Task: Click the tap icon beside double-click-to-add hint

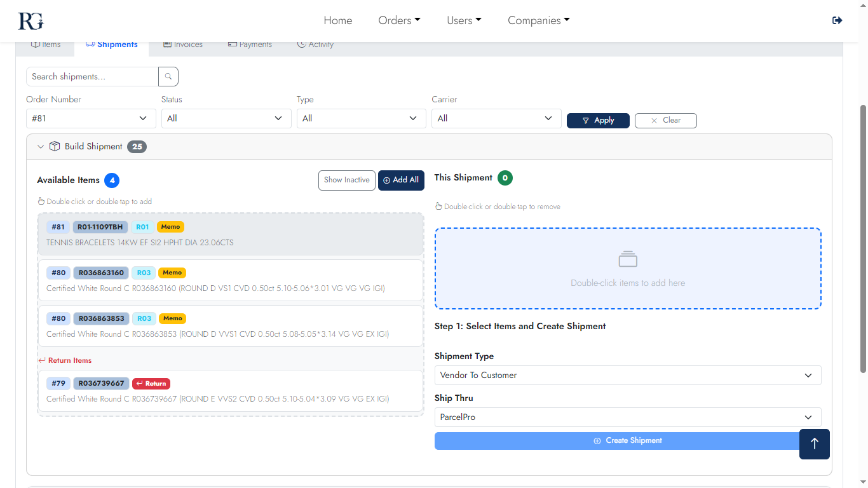Action: point(41,201)
